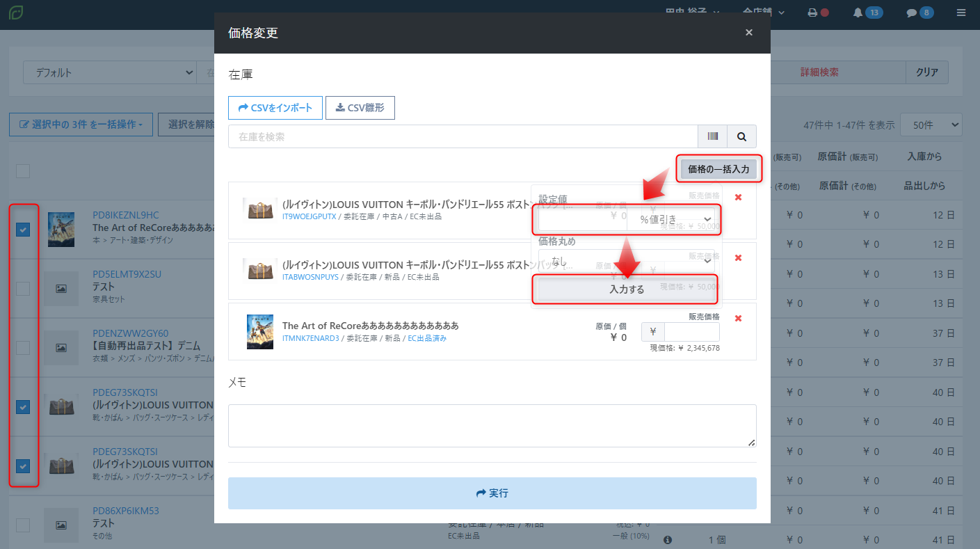Click the 価格の一括入力 button
This screenshot has height=549, width=980.
pyautogui.click(x=718, y=169)
